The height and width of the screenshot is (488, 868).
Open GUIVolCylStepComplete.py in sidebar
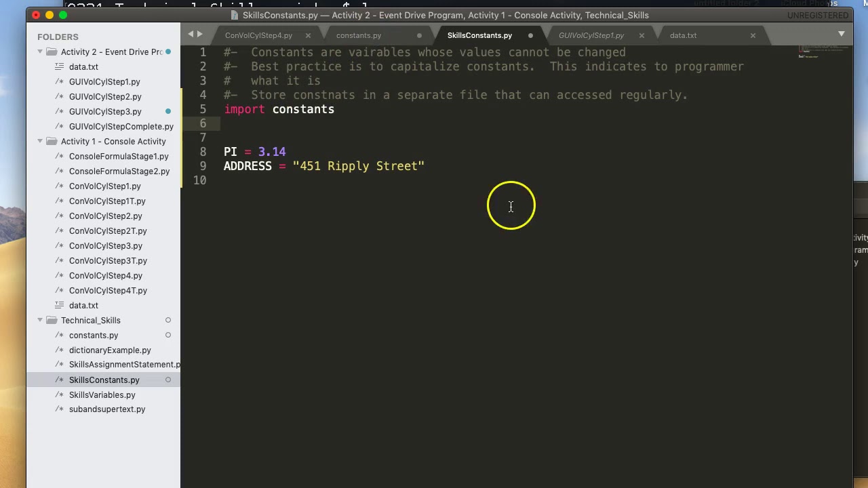tap(121, 127)
